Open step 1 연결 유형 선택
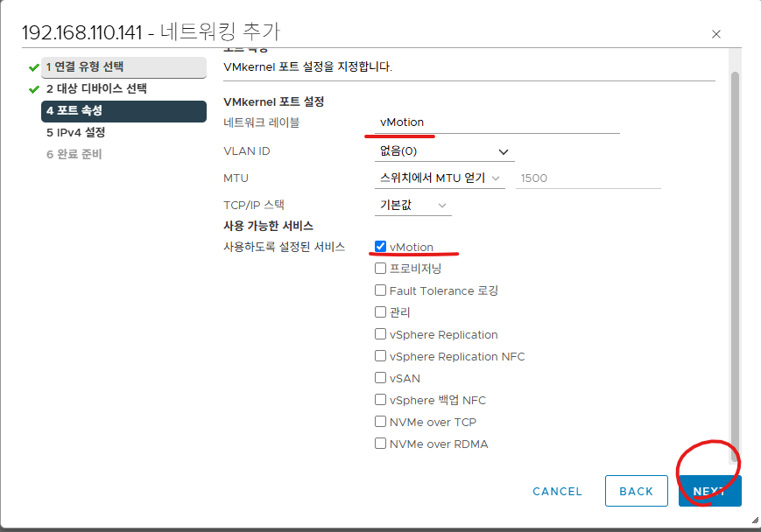Viewport: 761px width, 532px height. pyautogui.click(x=123, y=66)
